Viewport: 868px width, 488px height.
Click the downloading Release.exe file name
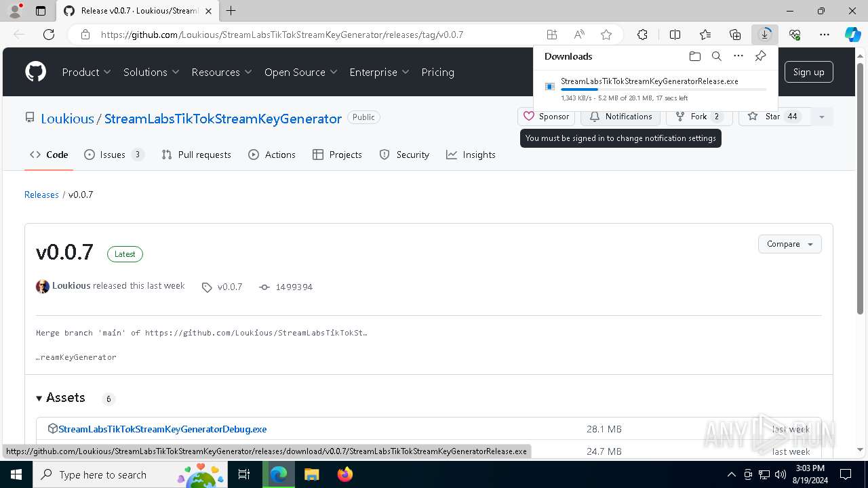click(650, 81)
